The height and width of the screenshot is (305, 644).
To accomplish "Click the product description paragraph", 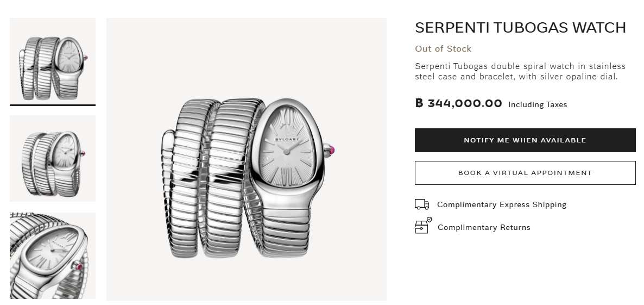I will (x=520, y=71).
